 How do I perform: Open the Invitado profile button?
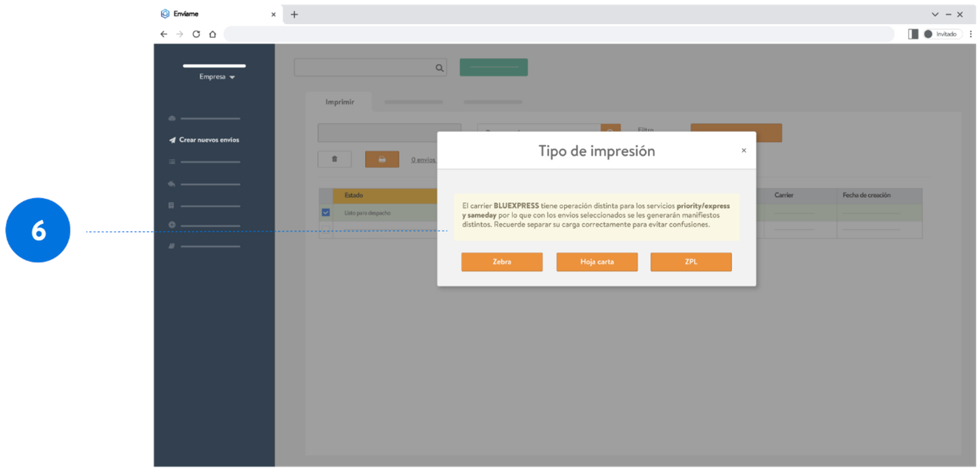click(x=942, y=34)
